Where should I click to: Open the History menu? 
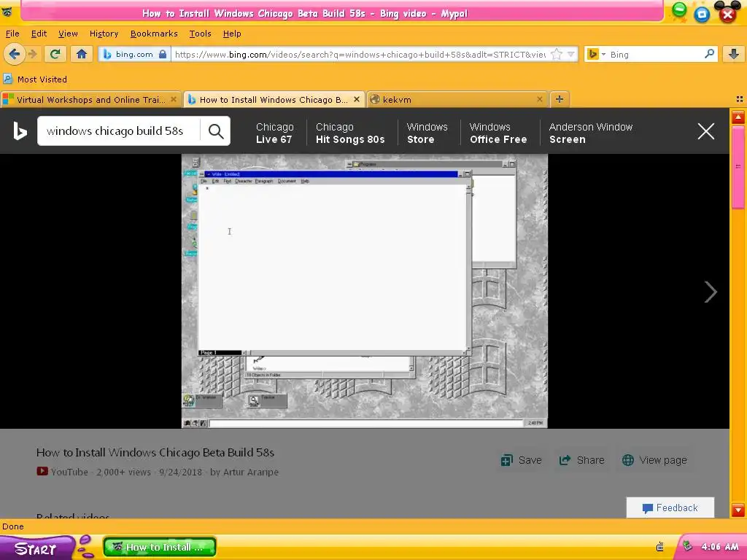coord(104,34)
